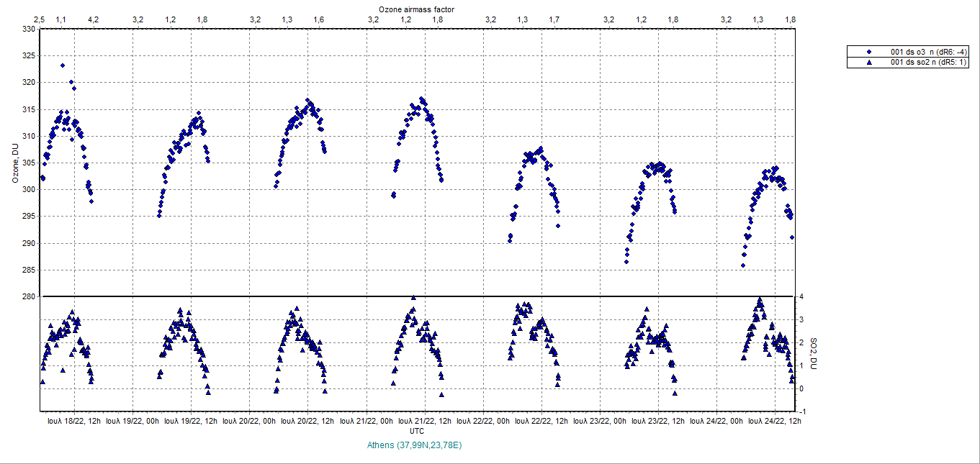
Task: Click the 4,2 airmass factor top label
Action: coord(94,19)
